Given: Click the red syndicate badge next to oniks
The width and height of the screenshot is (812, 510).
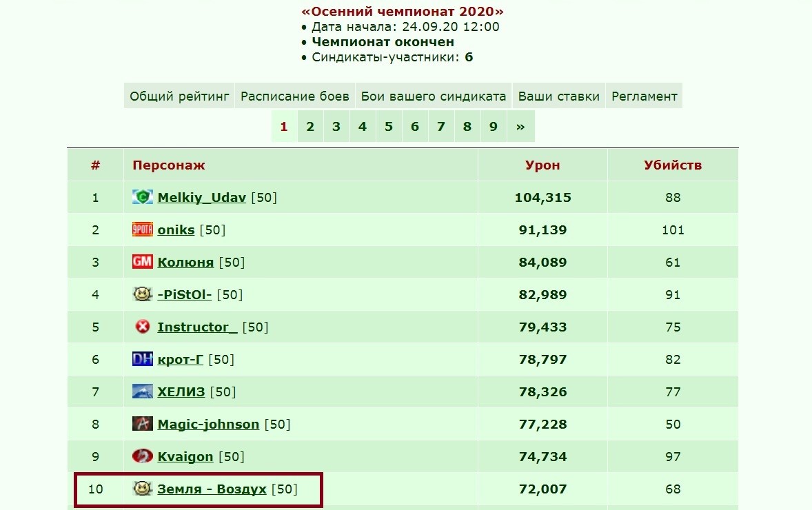Looking at the screenshot, I should pos(143,229).
